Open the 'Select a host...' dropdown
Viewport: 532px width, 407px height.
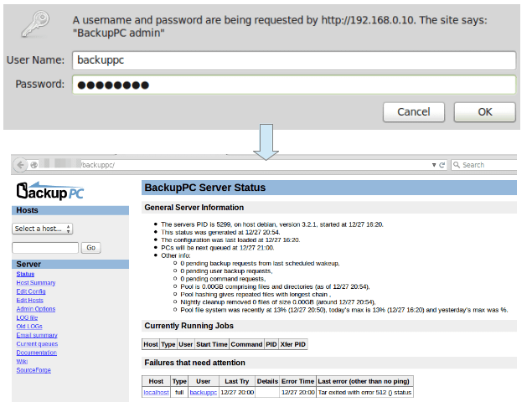point(43,229)
